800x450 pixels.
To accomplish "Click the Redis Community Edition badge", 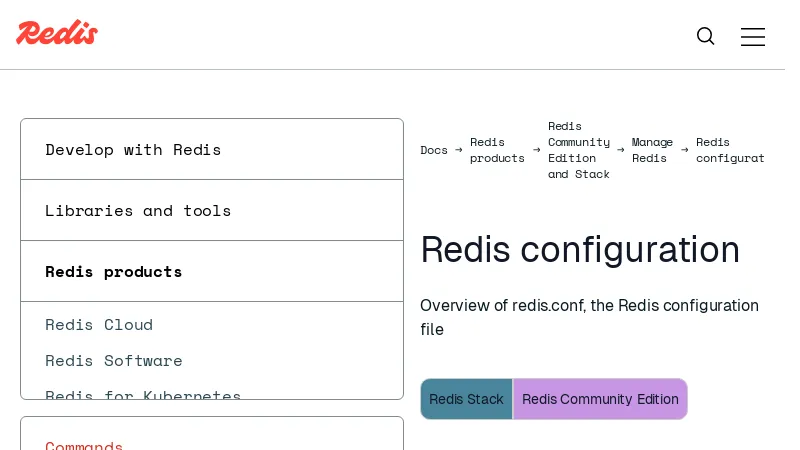I will 600,399.
